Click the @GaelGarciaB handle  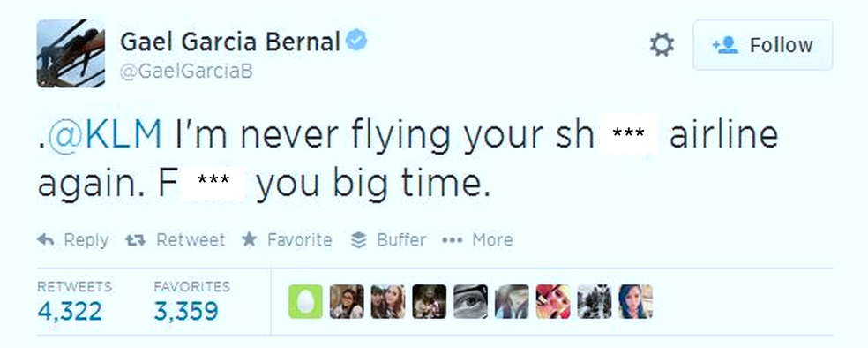point(186,72)
